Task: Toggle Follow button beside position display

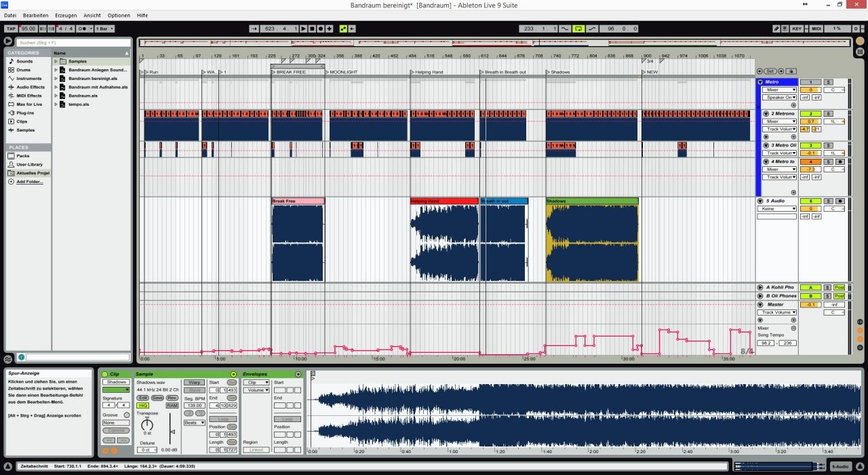Action: (x=254, y=28)
